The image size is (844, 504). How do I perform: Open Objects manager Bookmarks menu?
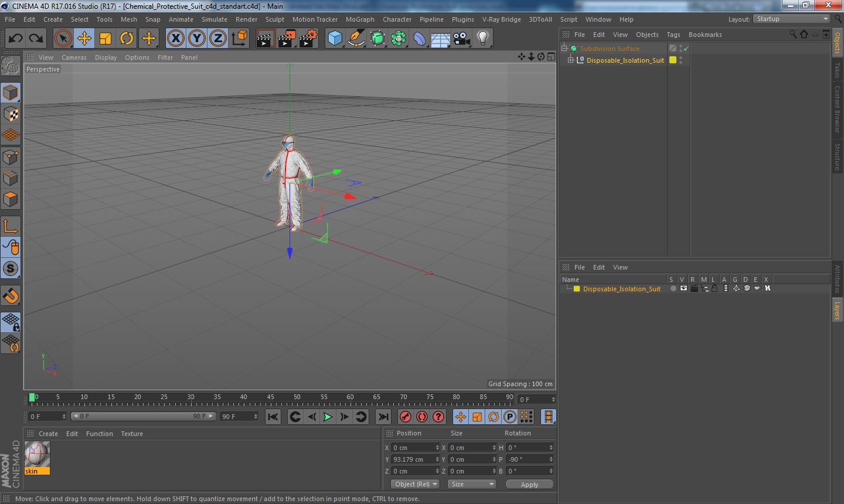point(705,35)
